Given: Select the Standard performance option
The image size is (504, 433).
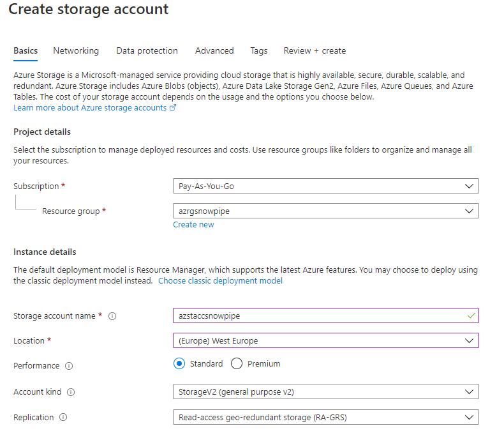Looking at the screenshot, I should pyautogui.click(x=179, y=364).
